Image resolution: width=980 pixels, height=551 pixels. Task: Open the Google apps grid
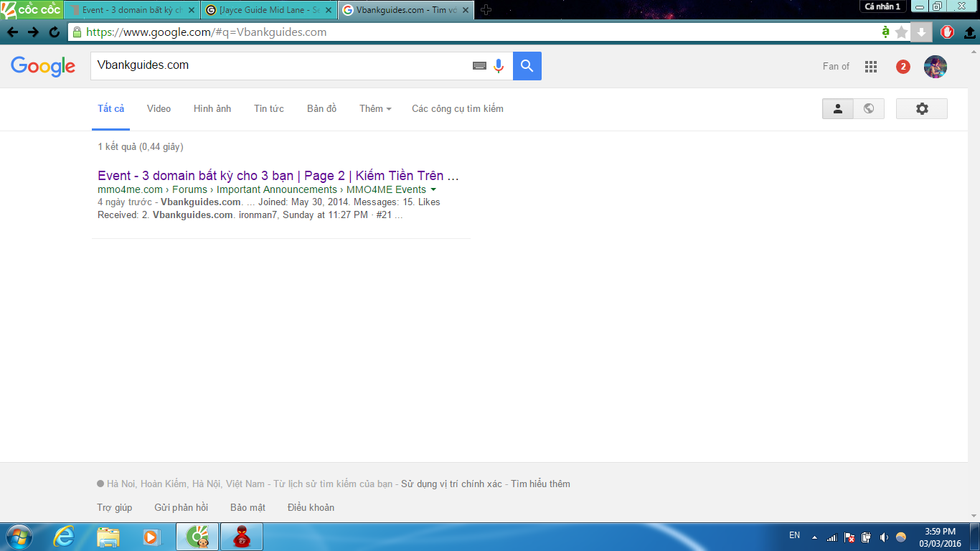(871, 67)
